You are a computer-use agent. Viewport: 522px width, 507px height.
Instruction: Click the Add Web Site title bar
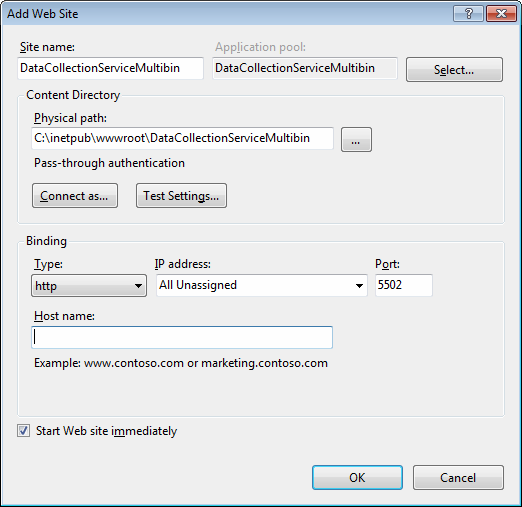point(227,14)
